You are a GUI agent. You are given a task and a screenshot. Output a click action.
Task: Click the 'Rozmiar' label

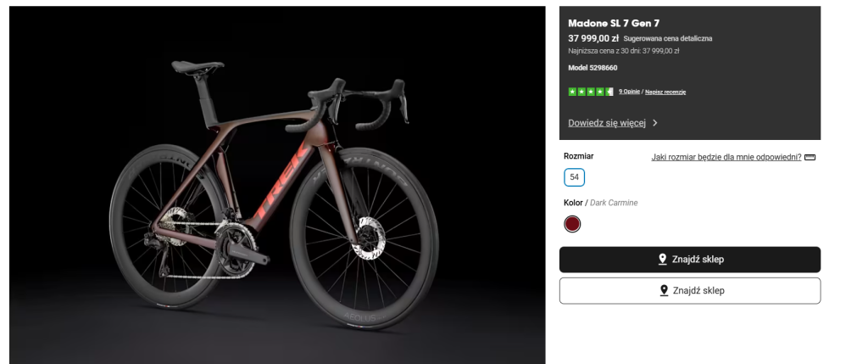click(x=579, y=156)
